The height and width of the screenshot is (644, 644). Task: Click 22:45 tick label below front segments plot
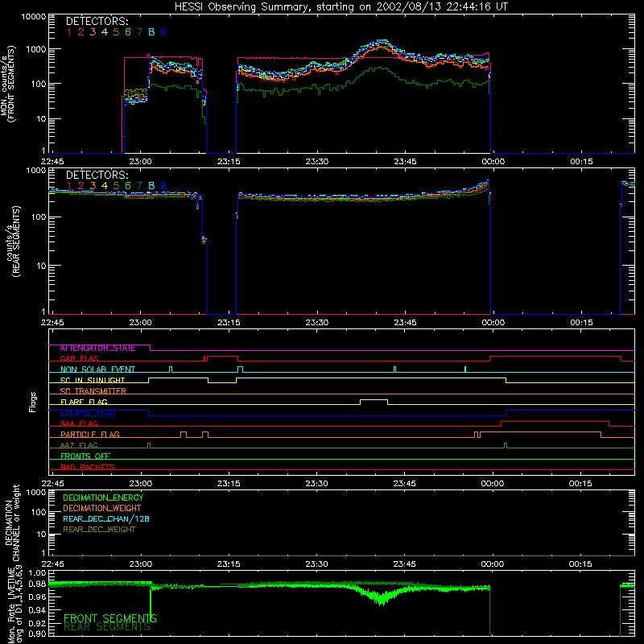[52, 162]
